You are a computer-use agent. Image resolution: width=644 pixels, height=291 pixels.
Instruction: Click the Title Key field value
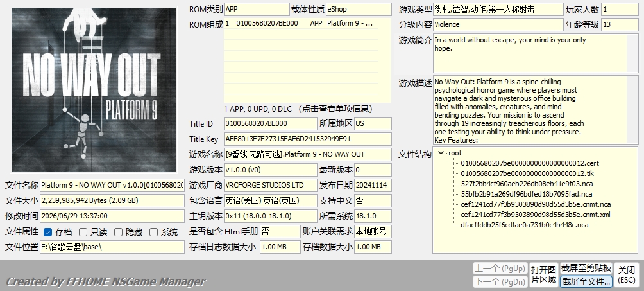pyautogui.click(x=308, y=139)
